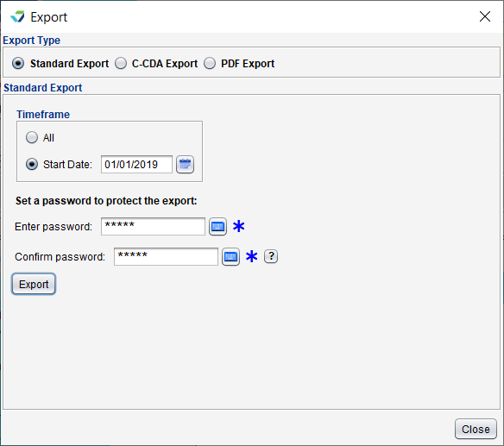504x446 pixels.
Task: Click the blue asterisk beside Confirm password
Action: pos(252,256)
